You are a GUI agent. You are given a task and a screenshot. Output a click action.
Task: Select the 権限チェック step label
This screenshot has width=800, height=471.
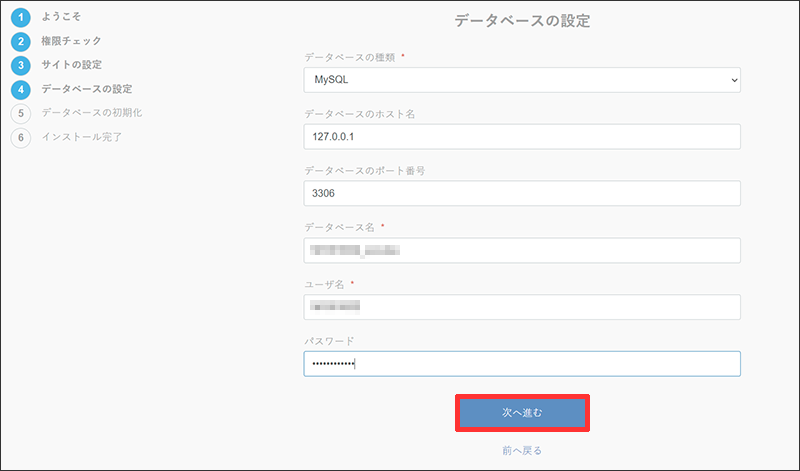(x=71, y=41)
